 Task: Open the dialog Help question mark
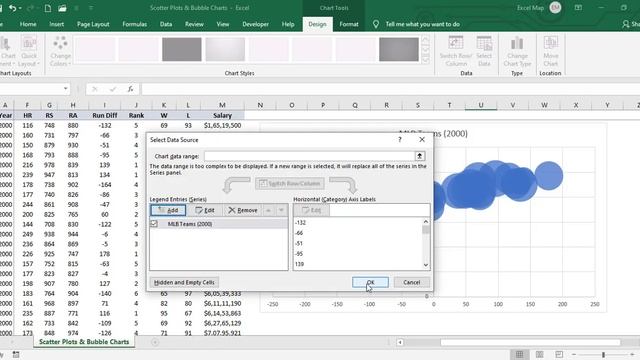pos(400,140)
